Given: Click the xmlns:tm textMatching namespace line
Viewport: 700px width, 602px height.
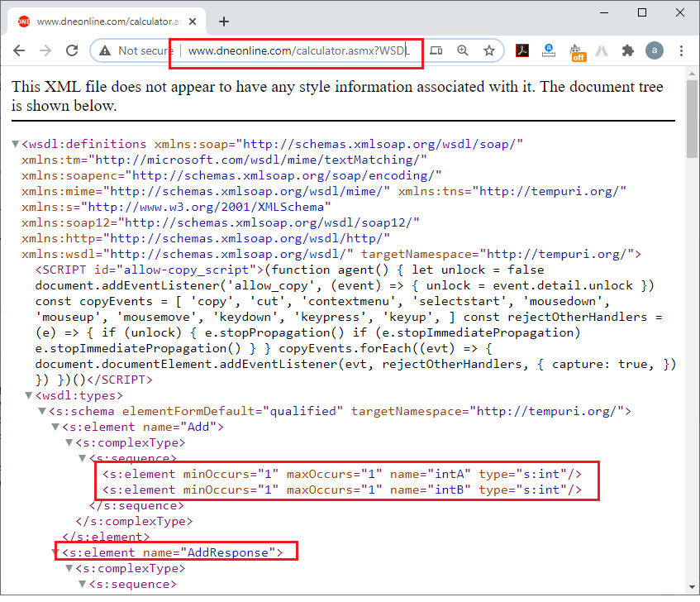Looking at the screenshot, I should (224, 160).
